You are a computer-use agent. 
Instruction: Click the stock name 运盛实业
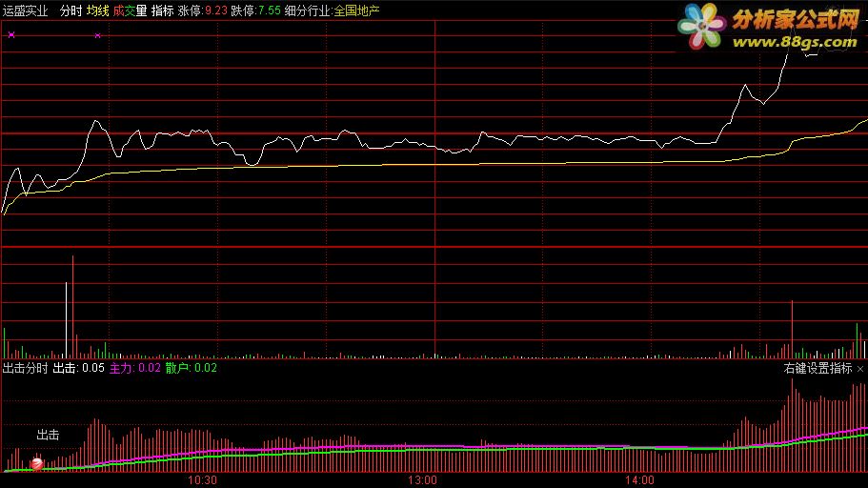click(x=26, y=10)
